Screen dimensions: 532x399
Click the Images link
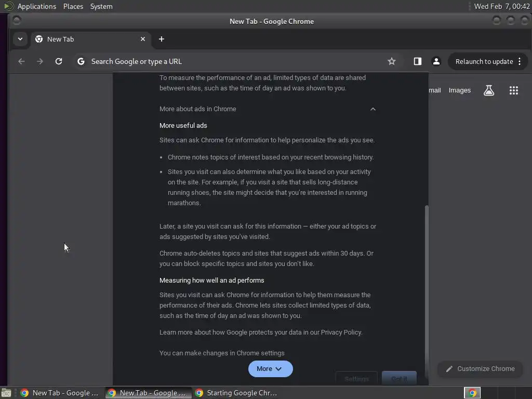459,90
